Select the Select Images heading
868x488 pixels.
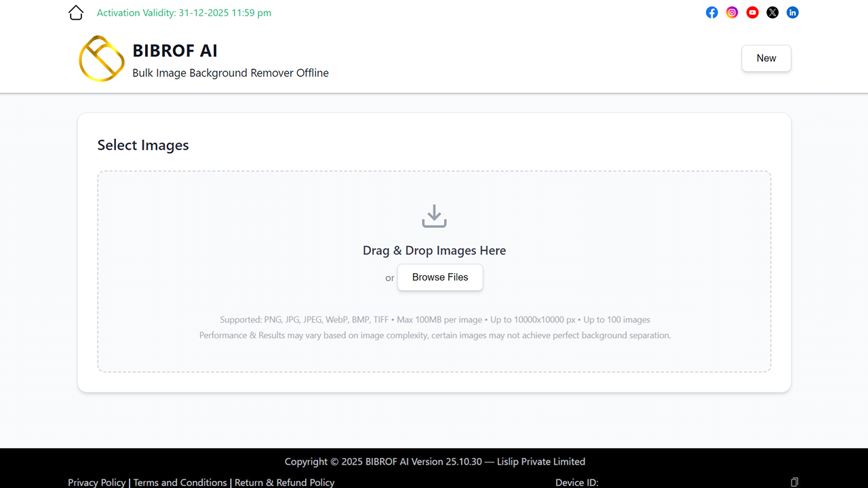142,145
